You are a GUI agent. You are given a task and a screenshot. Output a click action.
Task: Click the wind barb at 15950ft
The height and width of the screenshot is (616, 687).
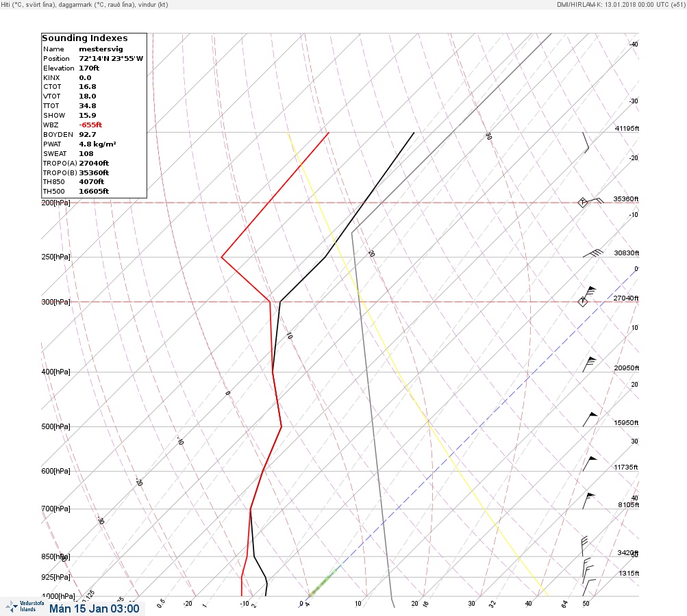(590, 419)
